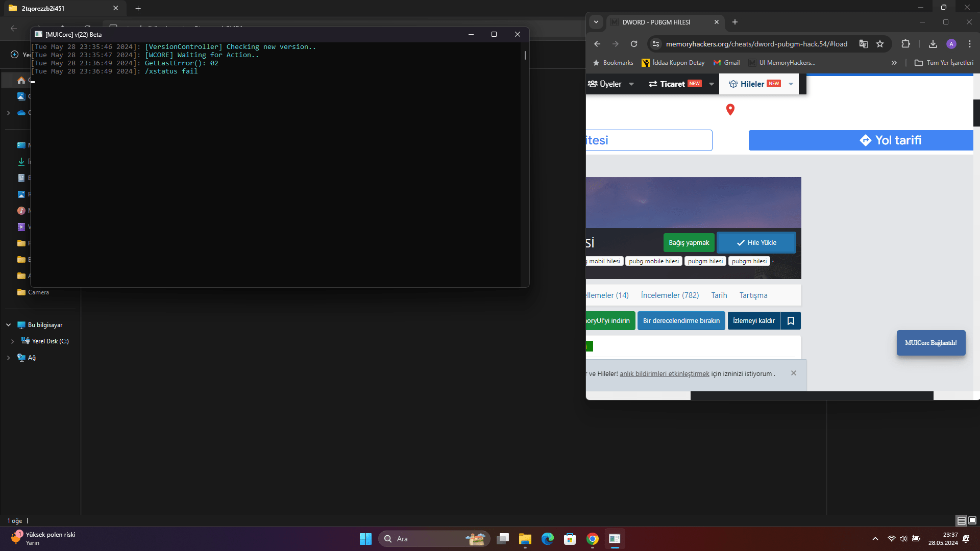Click pubg mobile hilesi tag

click(x=654, y=261)
